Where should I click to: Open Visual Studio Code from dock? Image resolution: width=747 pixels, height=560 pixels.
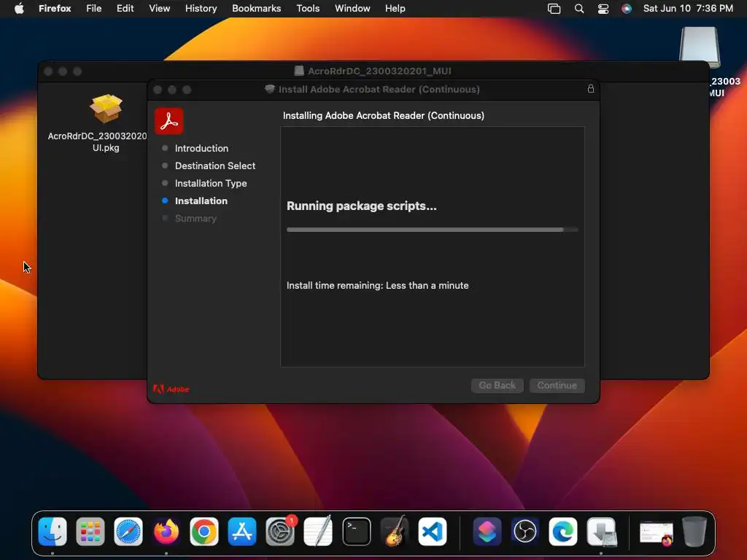432,532
